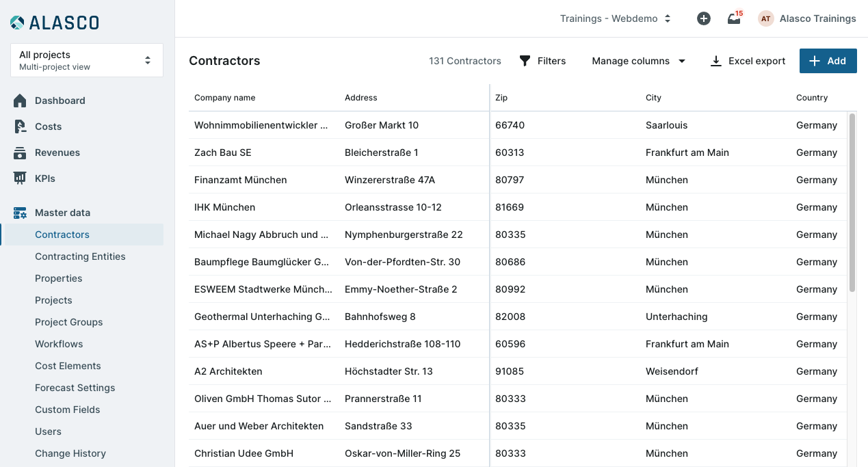Open the Dashboard home icon
The height and width of the screenshot is (467, 868).
[x=21, y=101]
